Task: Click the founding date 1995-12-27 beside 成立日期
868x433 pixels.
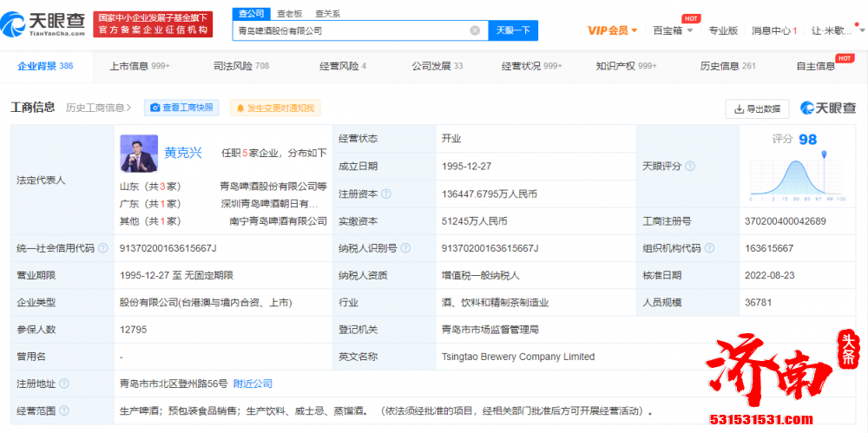Action: pyautogui.click(x=467, y=166)
